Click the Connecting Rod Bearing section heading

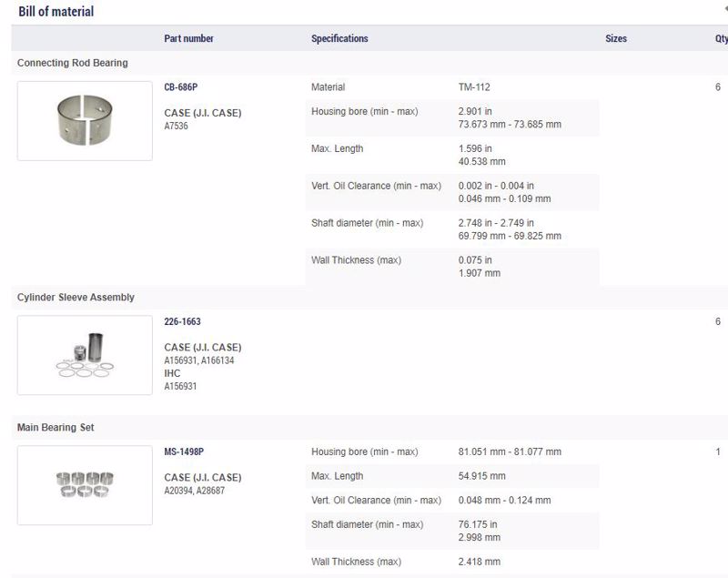(x=73, y=63)
